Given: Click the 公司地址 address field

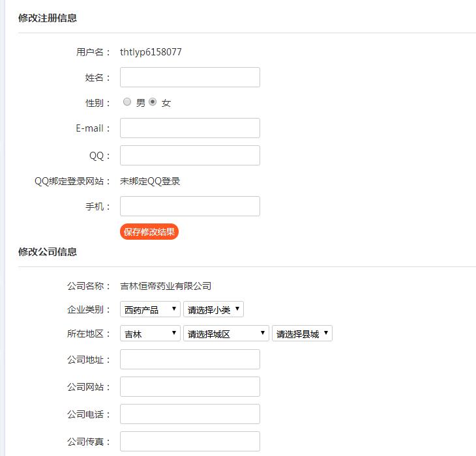Looking at the screenshot, I should click(x=190, y=359).
